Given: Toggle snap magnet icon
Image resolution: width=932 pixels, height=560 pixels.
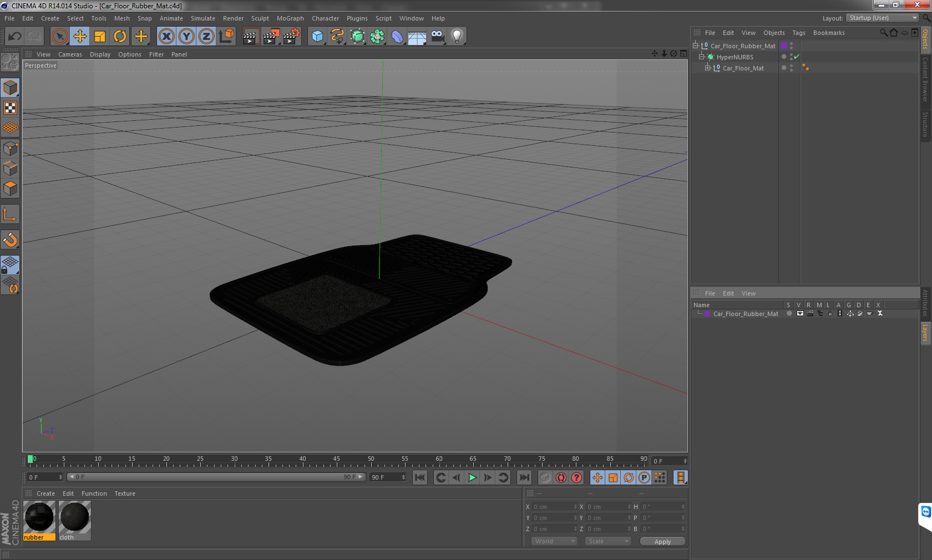Looking at the screenshot, I should (x=11, y=240).
